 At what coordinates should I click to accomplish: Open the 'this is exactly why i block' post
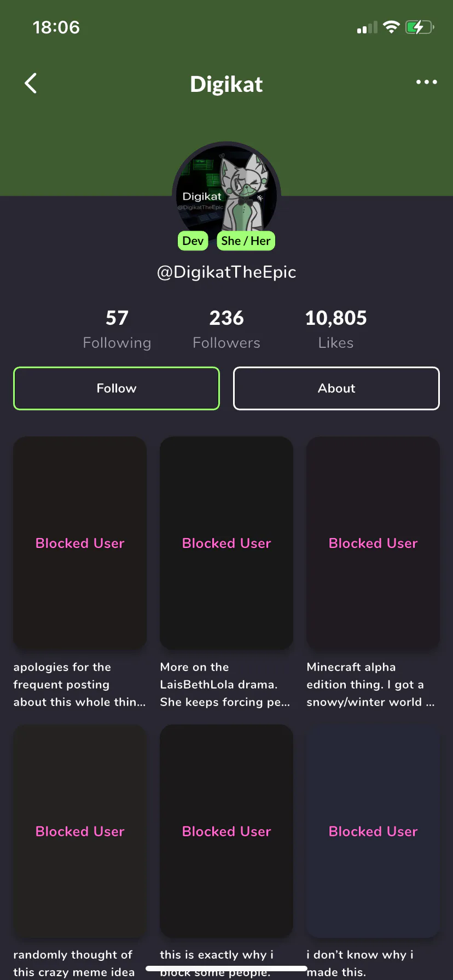coord(226,831)
